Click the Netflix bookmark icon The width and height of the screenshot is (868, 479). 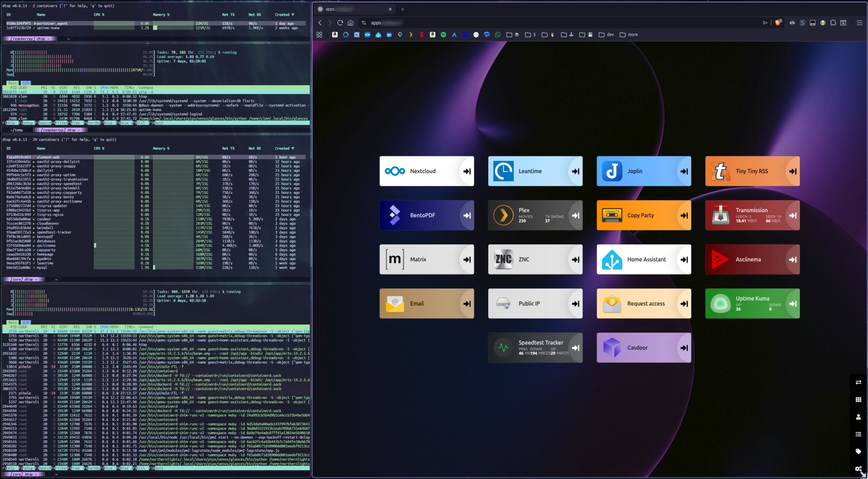pos(421,34)
